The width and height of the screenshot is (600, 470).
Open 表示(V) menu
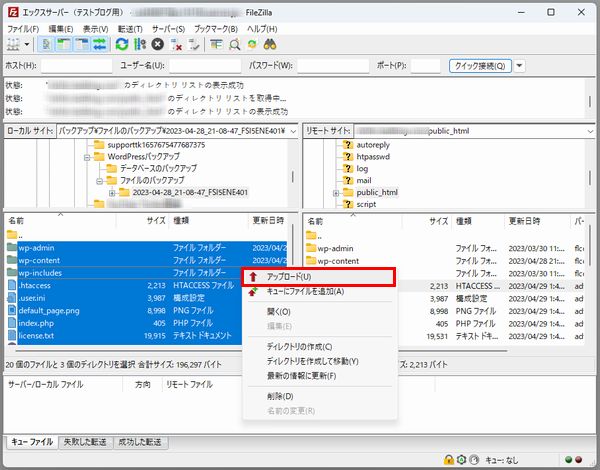coord(96,29)
